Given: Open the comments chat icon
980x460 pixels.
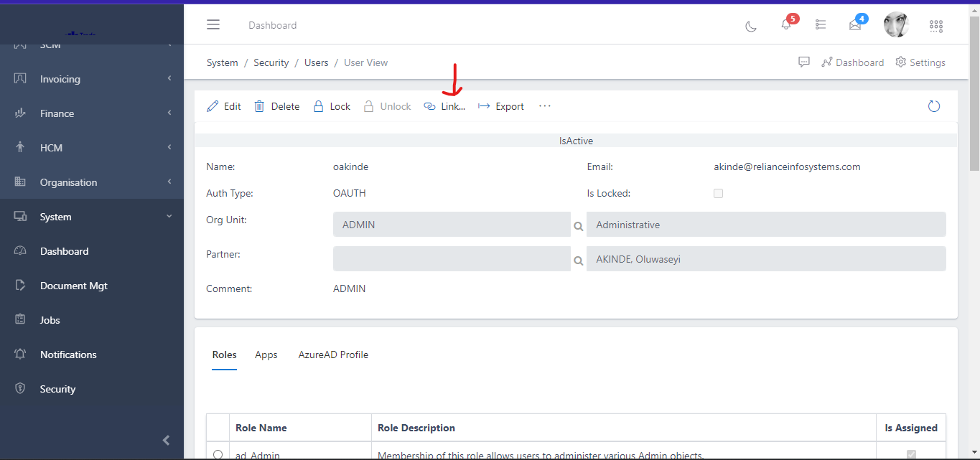Looking at the screenshot, I should click(x=804, y=62).
